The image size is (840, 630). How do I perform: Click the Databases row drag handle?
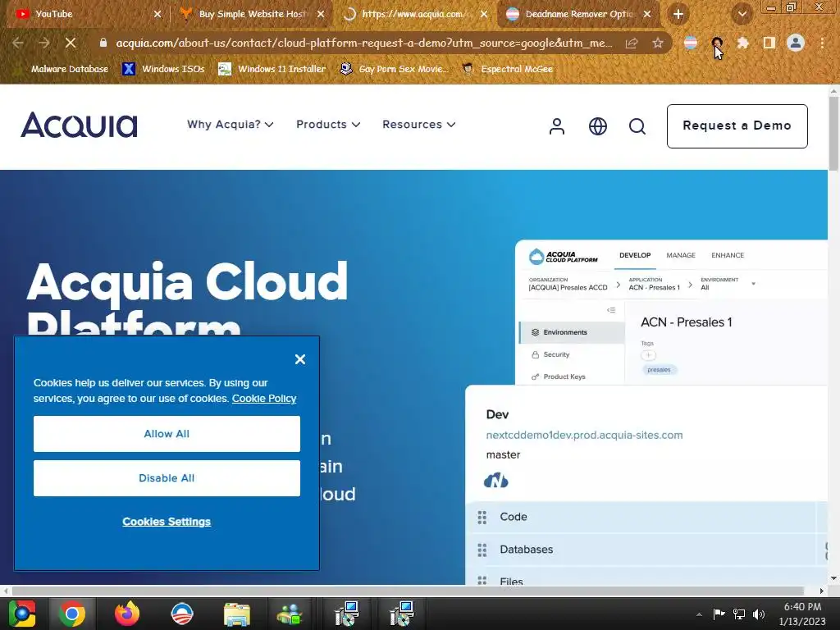(x=482, y=550)
